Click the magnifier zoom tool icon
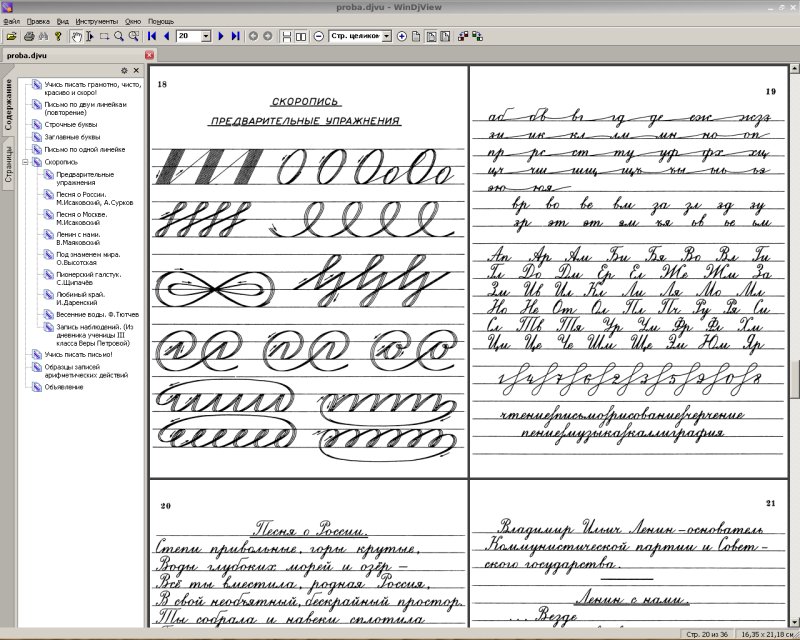 point(119,36)
